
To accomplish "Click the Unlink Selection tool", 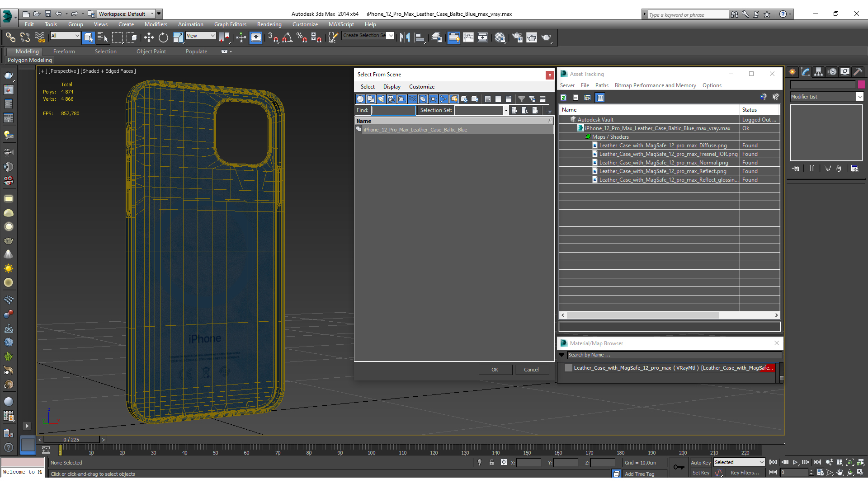I will point(25,38).
